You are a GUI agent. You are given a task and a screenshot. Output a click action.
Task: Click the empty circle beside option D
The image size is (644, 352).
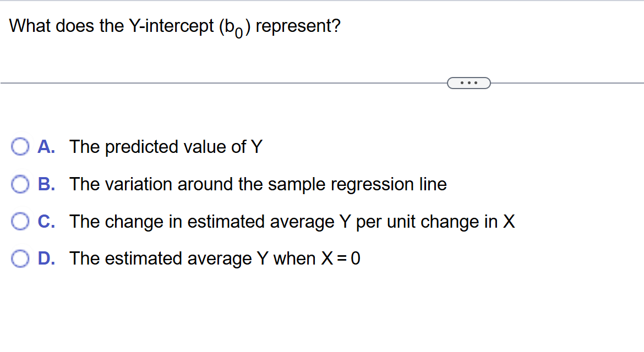pos(20,258)
